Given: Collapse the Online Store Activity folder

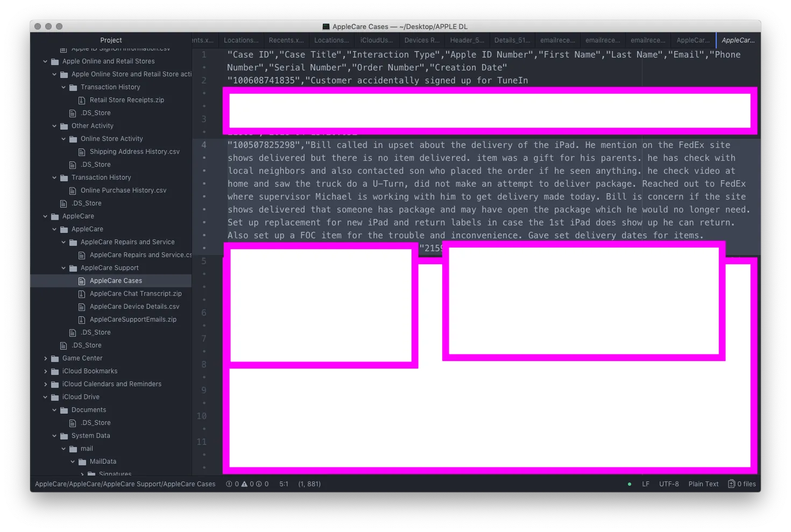Looking at the screenshot, I should coord(63,139).
